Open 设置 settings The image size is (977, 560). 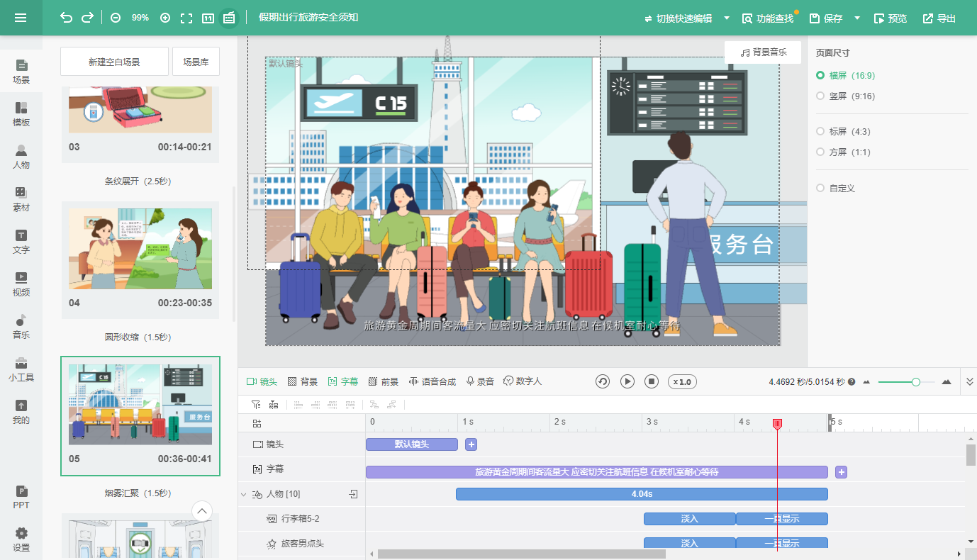pyautogui.click(x=21, y=539)
